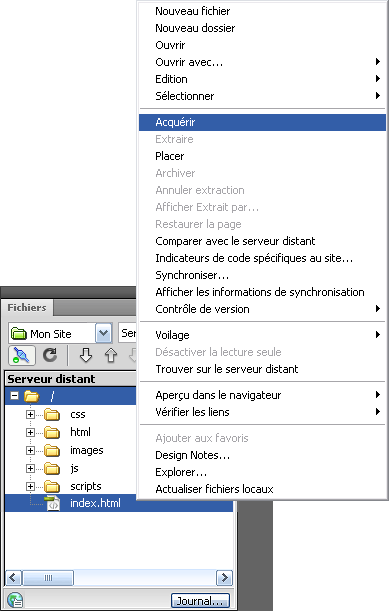389x611 pixels.
Task: Expand the js folder
Action: pyautogui.click(x=30, y=468)
